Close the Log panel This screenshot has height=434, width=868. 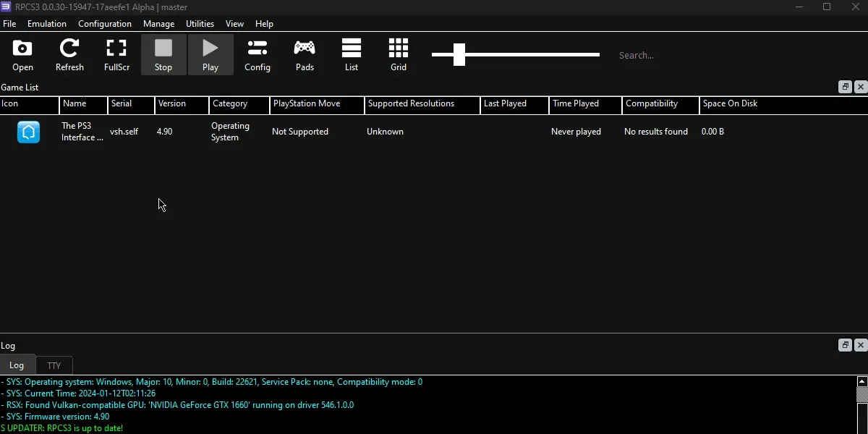tap(861, 345)
